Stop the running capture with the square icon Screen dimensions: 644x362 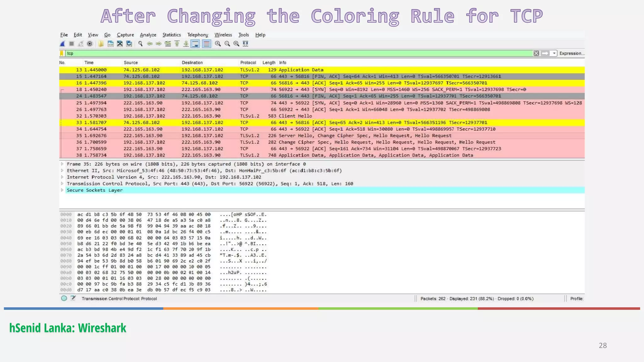pos(72,44)
